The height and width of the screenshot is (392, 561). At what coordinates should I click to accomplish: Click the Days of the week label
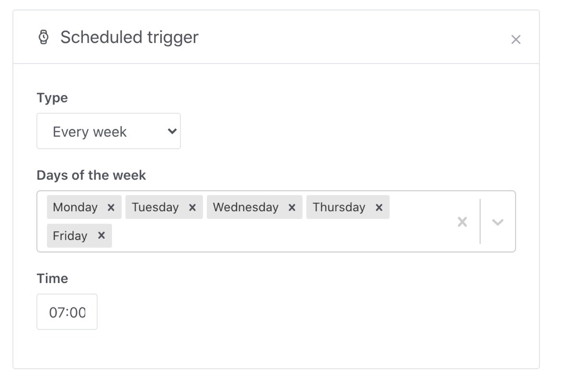91,175
